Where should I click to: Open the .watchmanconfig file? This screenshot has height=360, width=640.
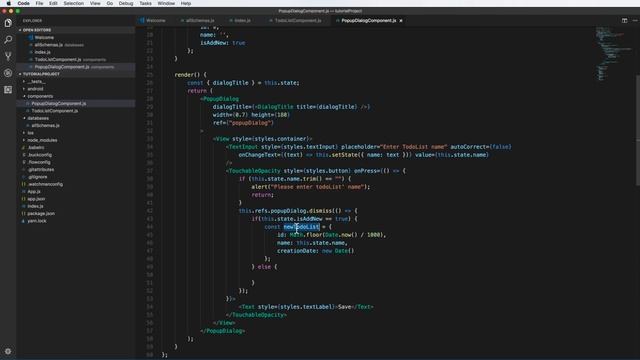pyautogui.click(x=45, y=184)
